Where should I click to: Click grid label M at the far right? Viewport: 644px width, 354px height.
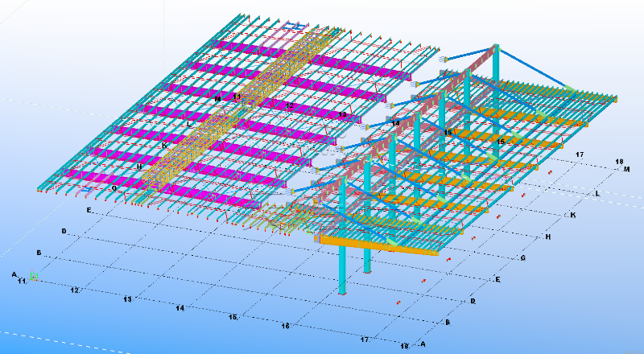click(627, 170)
